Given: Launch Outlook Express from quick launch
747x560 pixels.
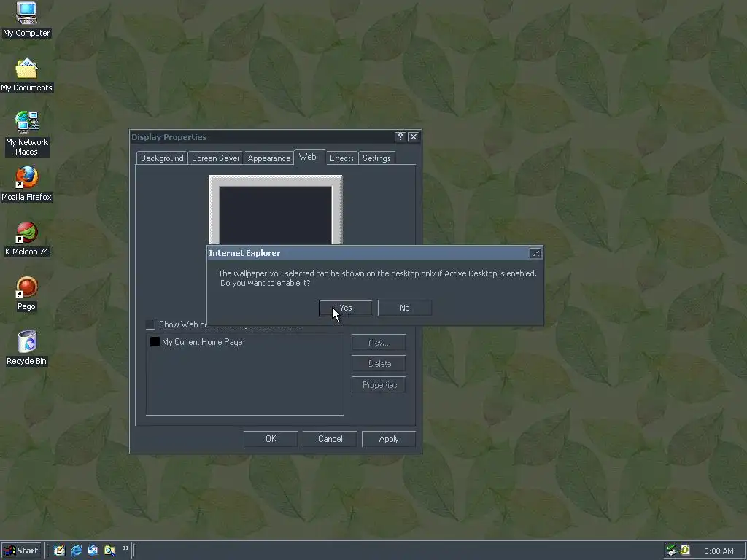Looking at the screenshot, I should (93, 551).
